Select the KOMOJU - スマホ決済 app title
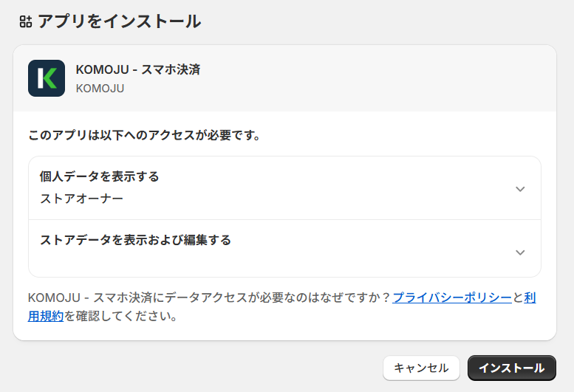This screenshot has width=574, height=392. tap(138, 69)
